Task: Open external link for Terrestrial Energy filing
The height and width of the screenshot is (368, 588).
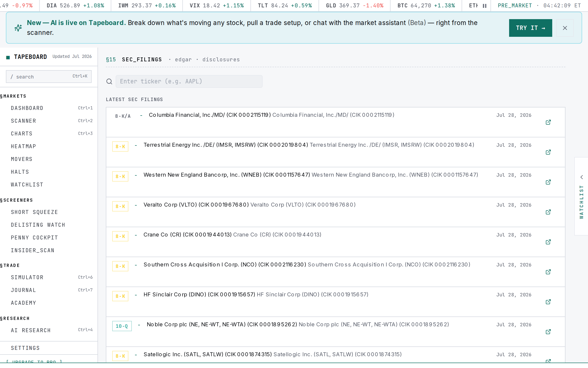Action: (548, 152)
